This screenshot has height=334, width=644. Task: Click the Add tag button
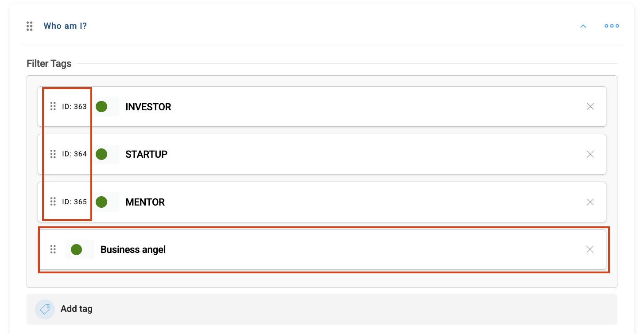(322, 309)
